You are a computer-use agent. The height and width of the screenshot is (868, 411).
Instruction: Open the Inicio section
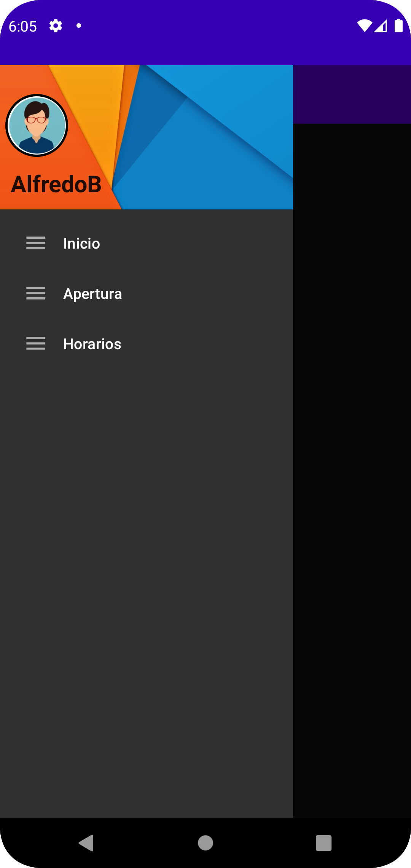coord(81,244)
